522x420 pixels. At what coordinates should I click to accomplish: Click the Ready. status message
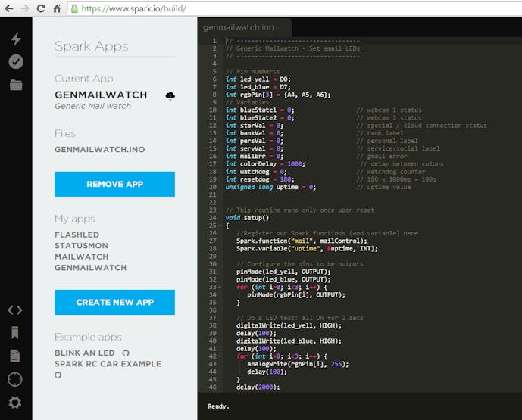pos(218,406)
